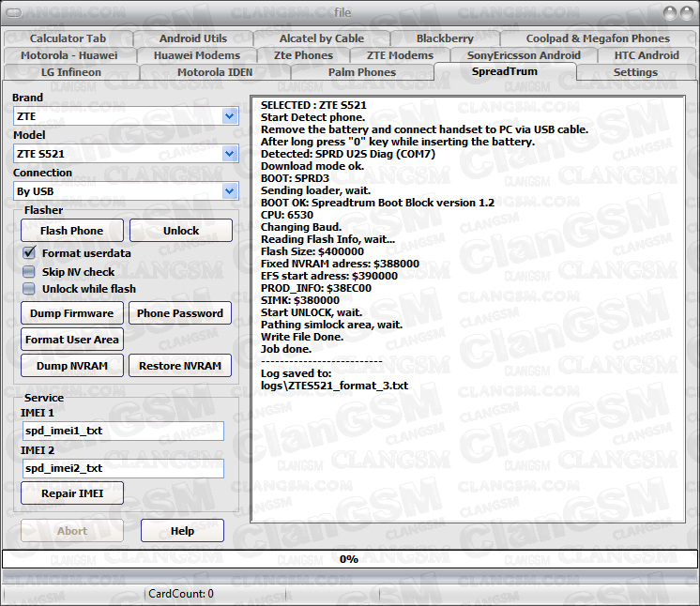
Task: Click 'SIMK: $380000' log line
Action: 300,300
